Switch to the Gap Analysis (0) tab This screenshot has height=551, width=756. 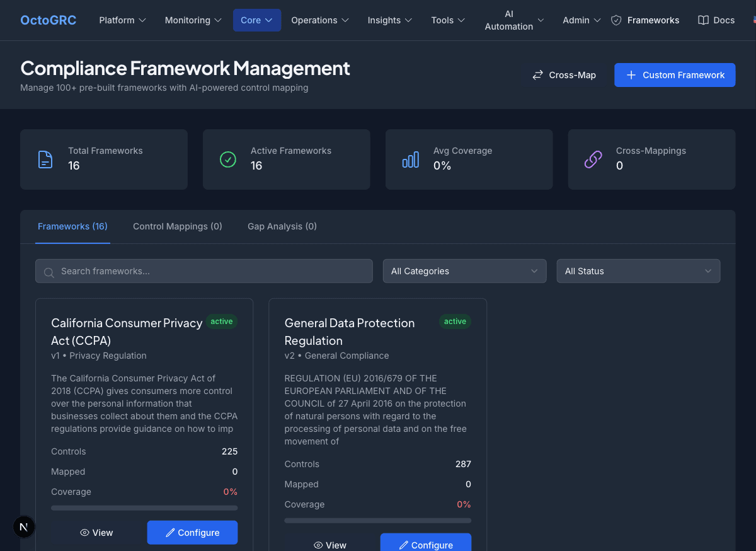(x=282, y=226)
